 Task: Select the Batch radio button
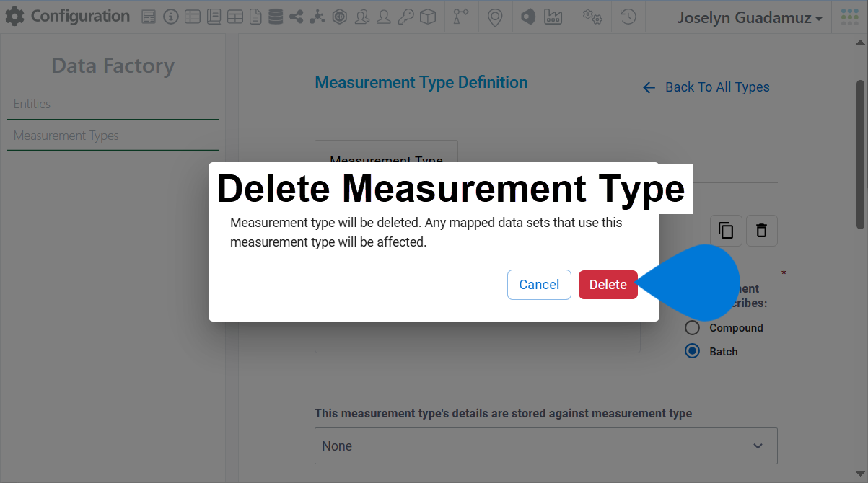pos(693,351)
